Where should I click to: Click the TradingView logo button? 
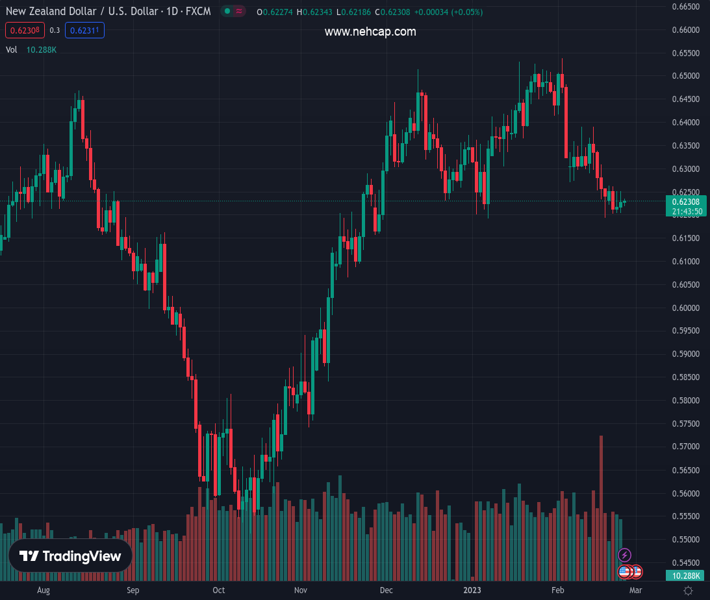tap(70, 556)
